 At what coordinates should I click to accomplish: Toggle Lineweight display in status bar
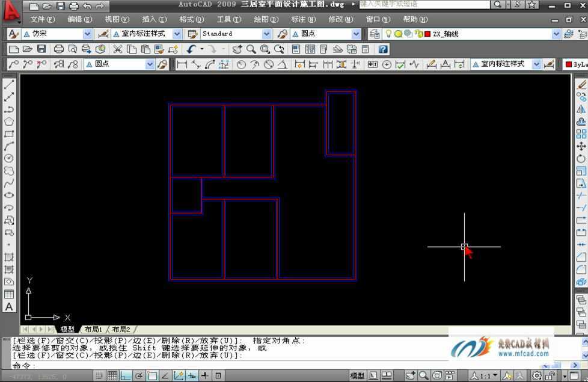205,375
